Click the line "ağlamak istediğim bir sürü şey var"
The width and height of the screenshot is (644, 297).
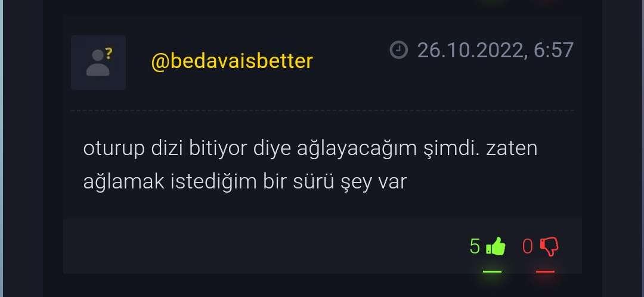tap(245, 181)
